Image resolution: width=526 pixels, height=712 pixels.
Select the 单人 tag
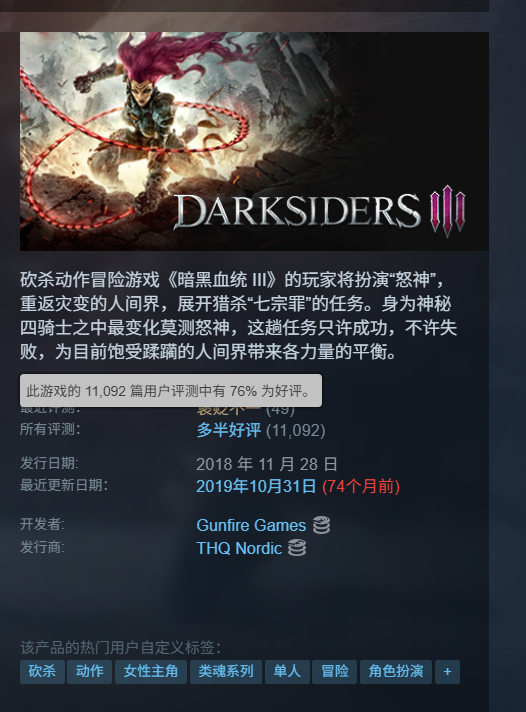click(x=287, y=672)
